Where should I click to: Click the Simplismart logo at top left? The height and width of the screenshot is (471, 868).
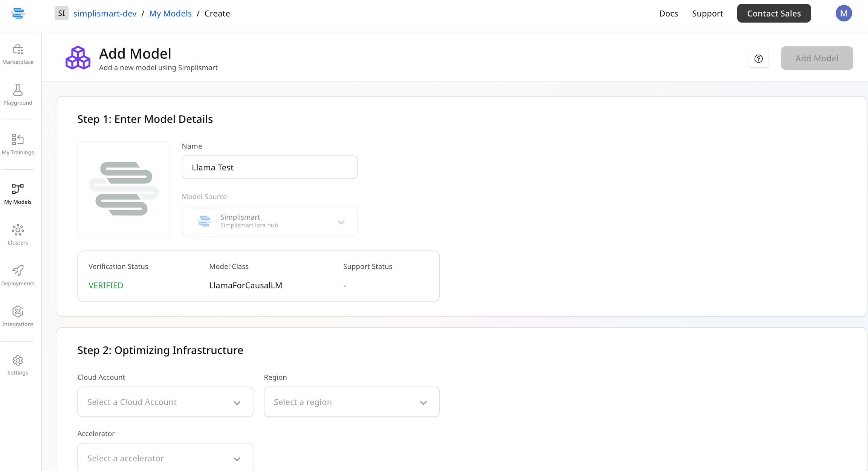(18, 13)
